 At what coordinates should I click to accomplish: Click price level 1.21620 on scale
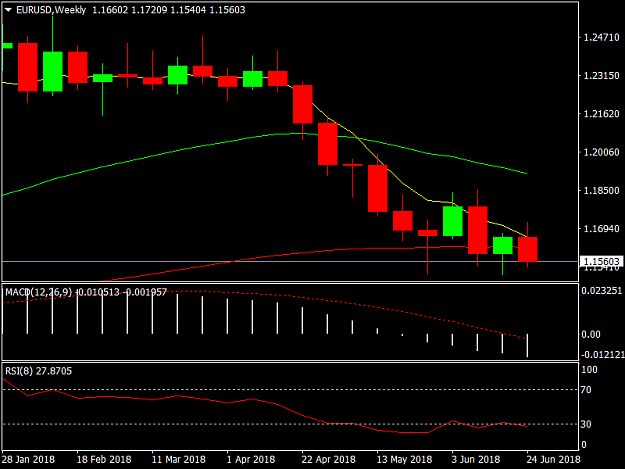coord(601,114)
